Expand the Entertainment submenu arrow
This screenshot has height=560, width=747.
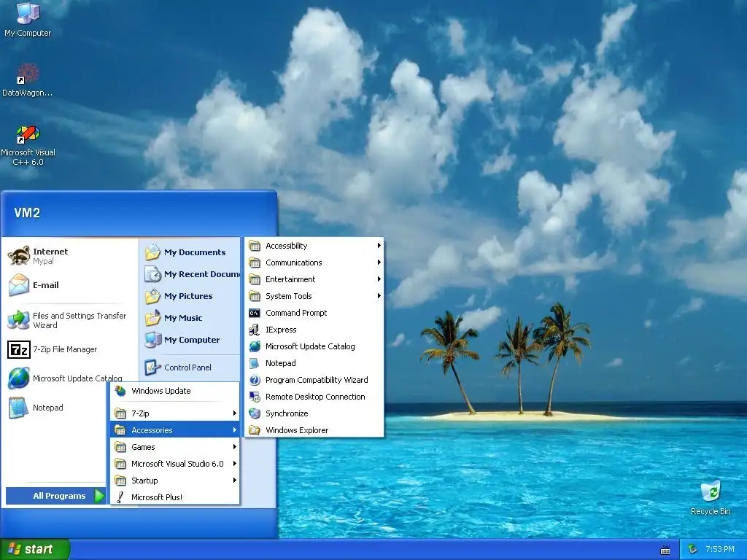click(379, 279)
